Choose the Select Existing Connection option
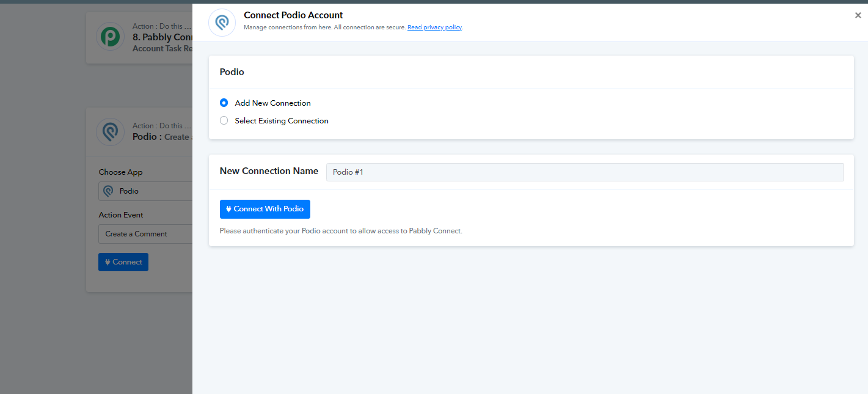 point(224,121)
